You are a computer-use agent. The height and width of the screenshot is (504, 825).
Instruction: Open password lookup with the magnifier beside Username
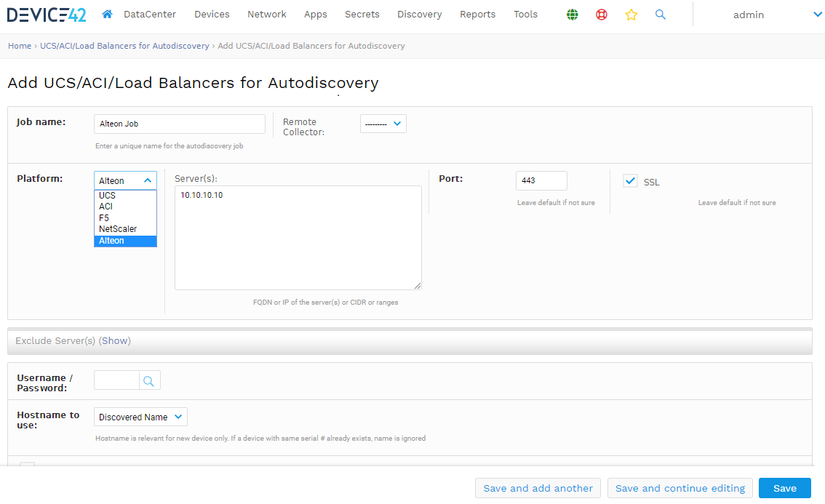tap(149, 380)
